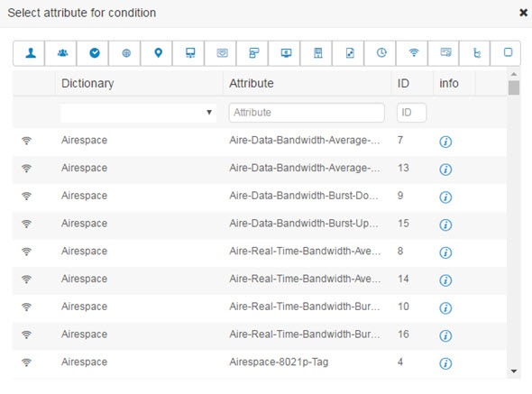Select the building icon in filter toolbar
Image resolution: width=532 pixels, height=394 pixels.
[318, 53]
